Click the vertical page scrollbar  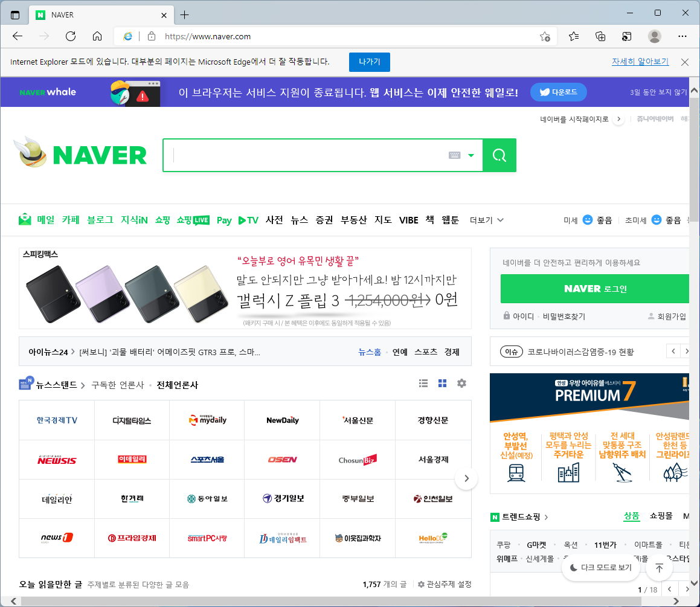694,161
